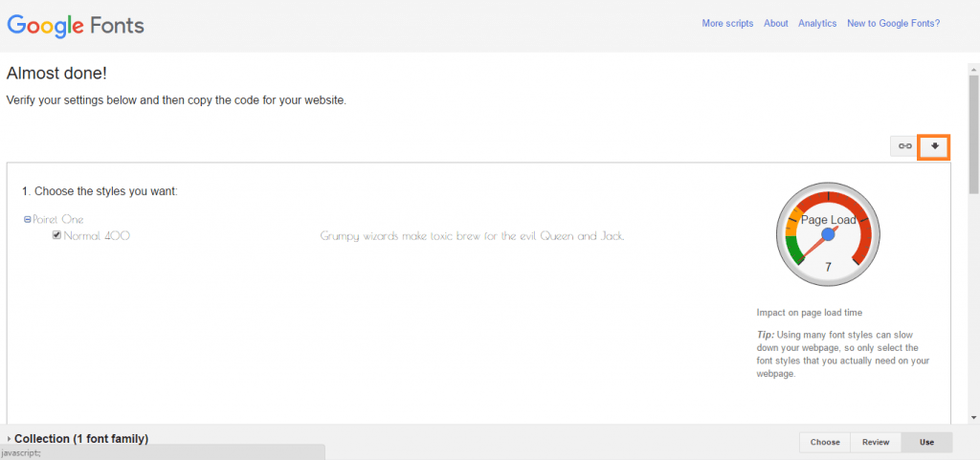Click the Choose the styles you want heading

click(x=100, y=191)
